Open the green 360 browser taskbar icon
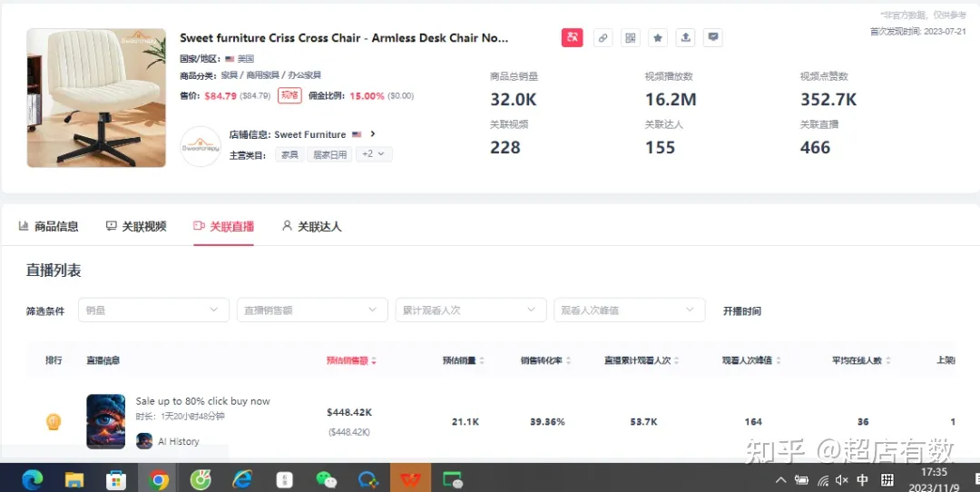Screen dimensions: 980x492 (x=201, y=479)
